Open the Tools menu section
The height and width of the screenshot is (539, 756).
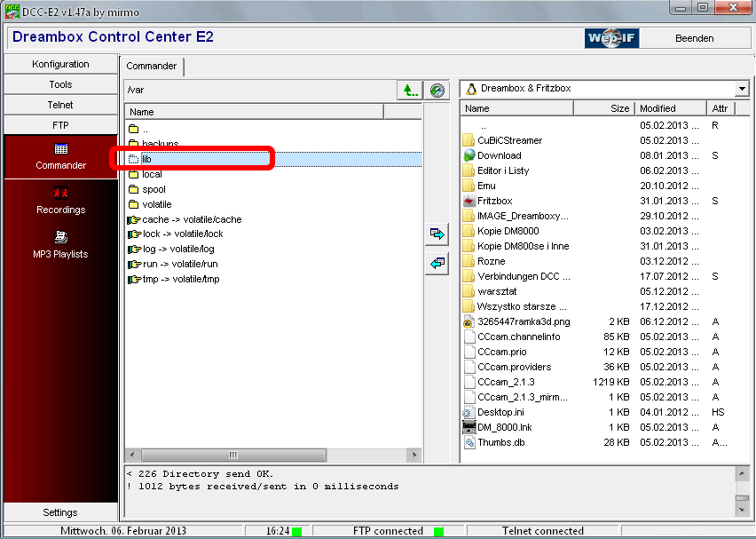click(x=60, y=84)
